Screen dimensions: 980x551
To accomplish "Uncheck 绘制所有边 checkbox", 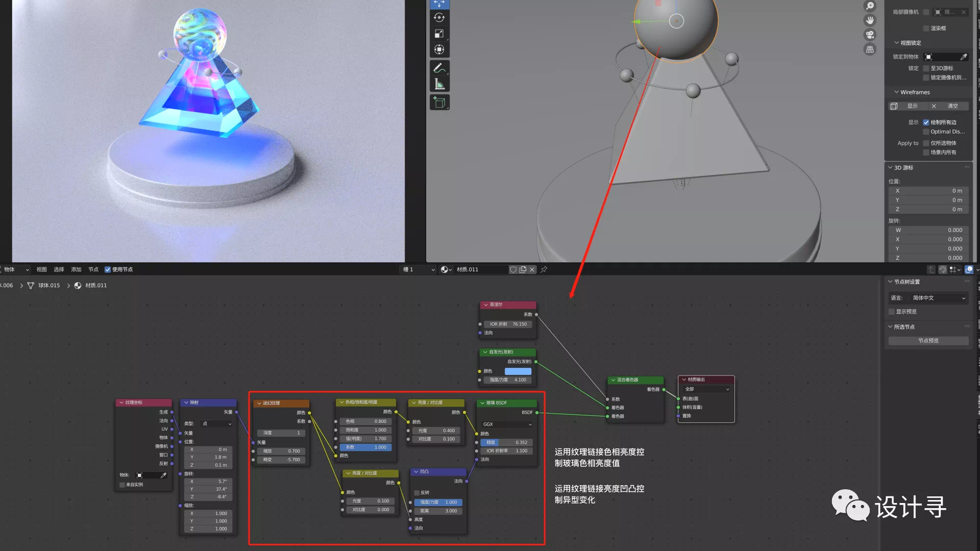I will pos(926,122).
